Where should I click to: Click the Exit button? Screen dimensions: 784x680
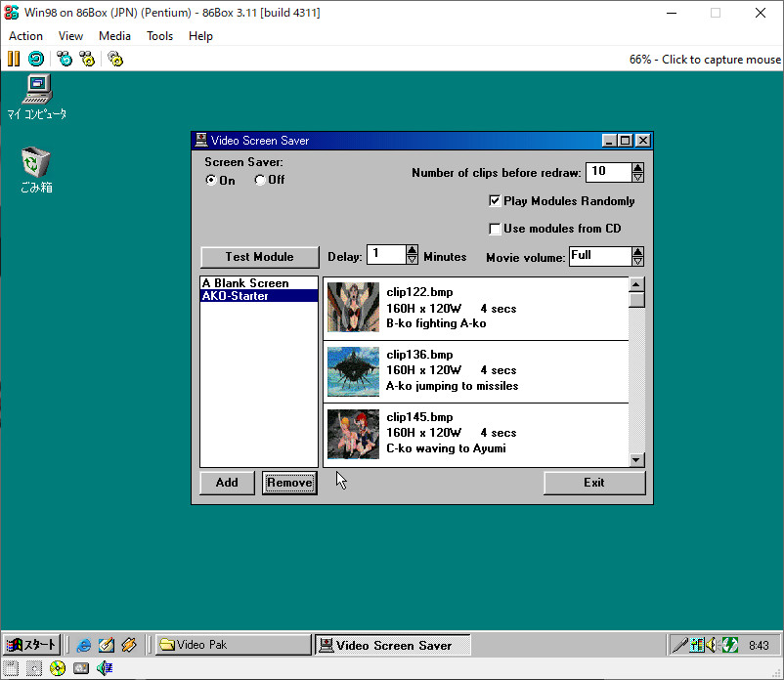coord(594,483)
